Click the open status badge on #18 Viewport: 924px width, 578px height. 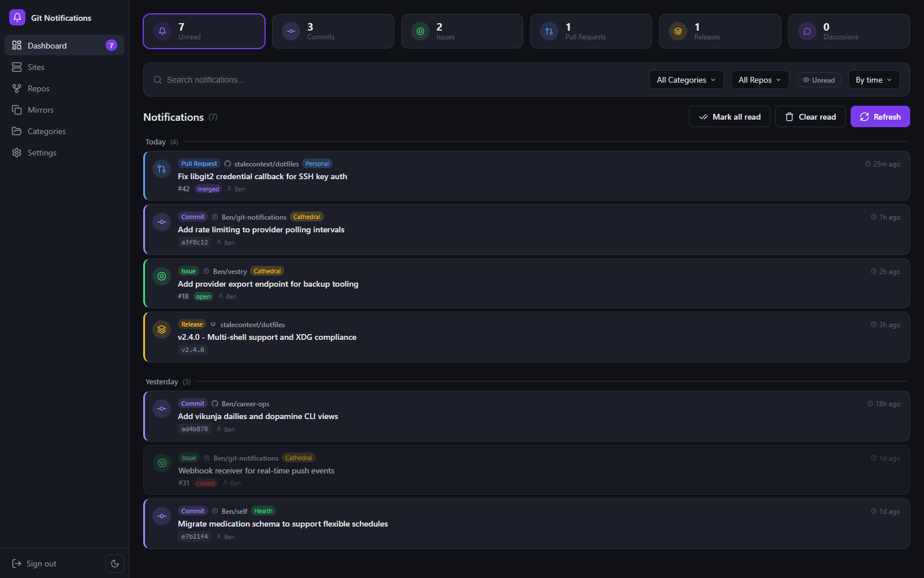pos(203,297)
